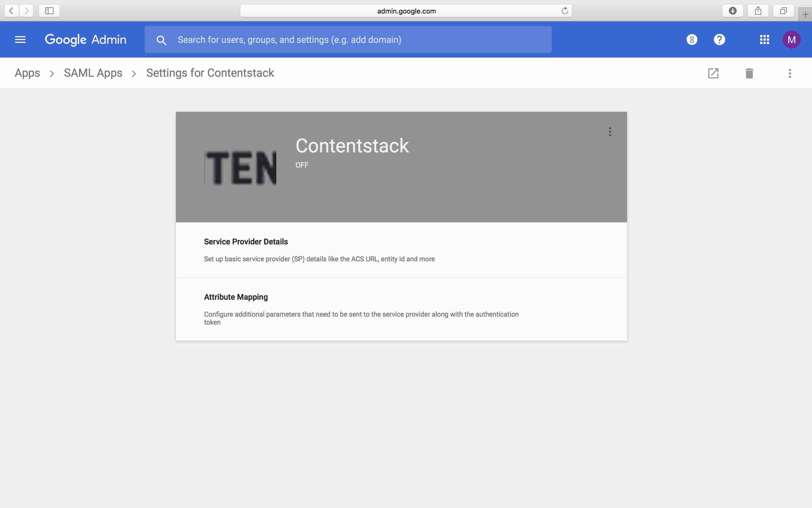
Task: Open a new tab with plus button
Action: coord(805,14)
